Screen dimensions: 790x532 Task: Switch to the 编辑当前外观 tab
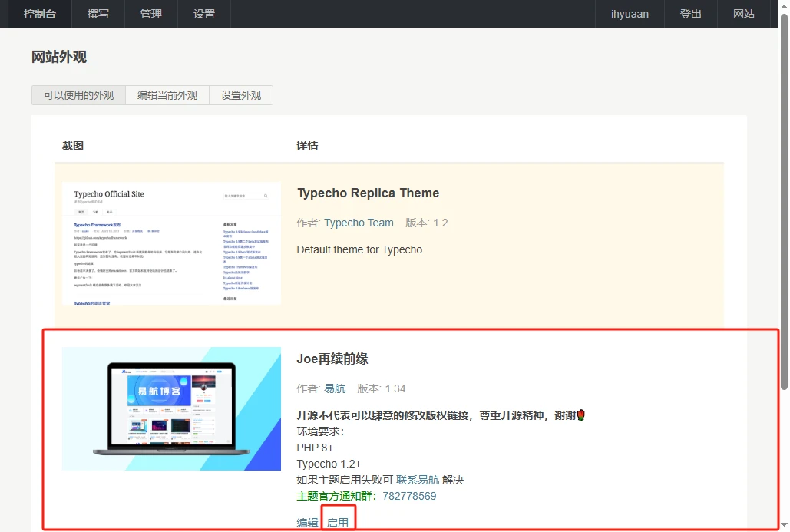(167, 95)
